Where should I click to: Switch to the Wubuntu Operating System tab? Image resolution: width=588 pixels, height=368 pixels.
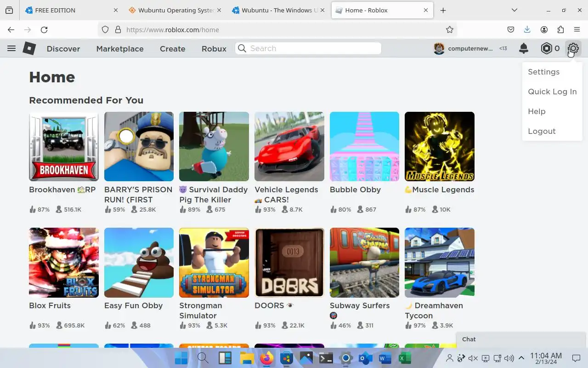175,10
